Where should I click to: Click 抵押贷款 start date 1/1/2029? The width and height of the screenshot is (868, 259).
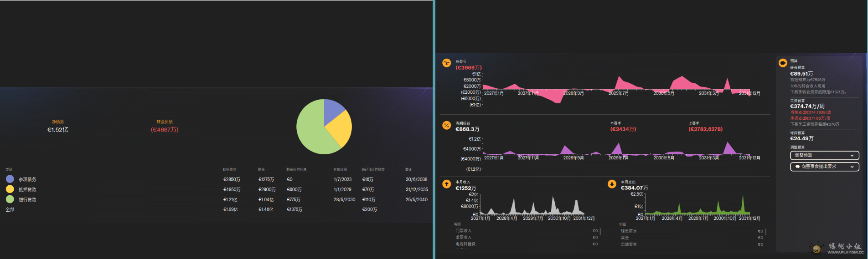pos(342,189)
